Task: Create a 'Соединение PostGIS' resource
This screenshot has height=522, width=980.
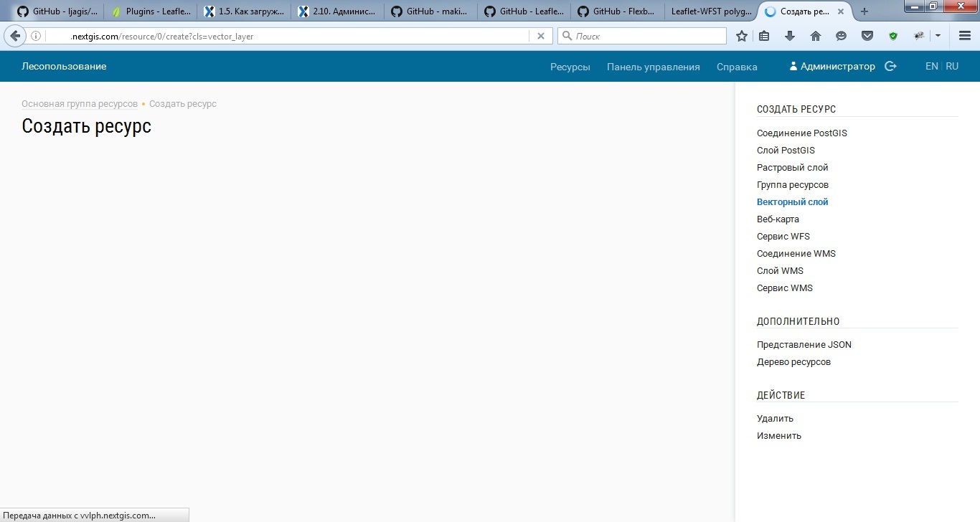Action: tap(802, 133)
